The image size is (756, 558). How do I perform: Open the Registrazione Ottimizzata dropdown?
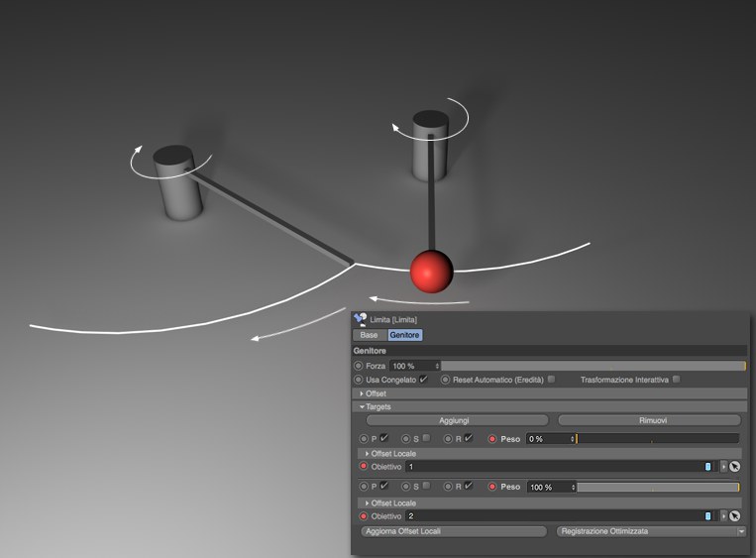click(x=649, y=531)
